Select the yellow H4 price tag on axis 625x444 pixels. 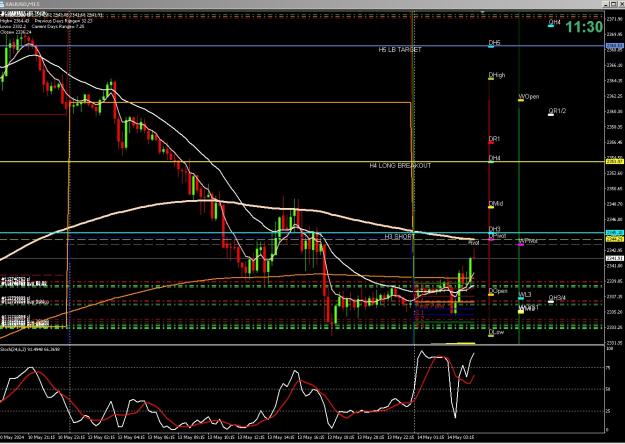coord(614,161)
